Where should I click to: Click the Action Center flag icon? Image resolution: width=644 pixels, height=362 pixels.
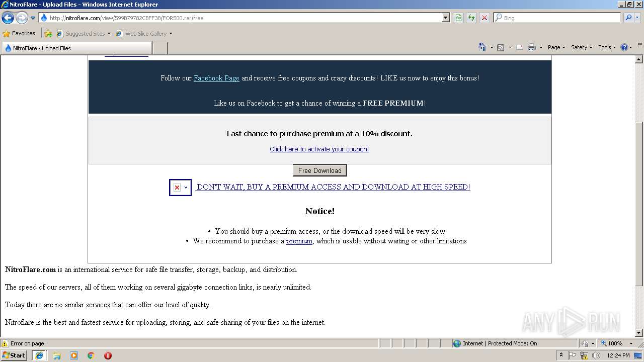click(x=573, y=355)
